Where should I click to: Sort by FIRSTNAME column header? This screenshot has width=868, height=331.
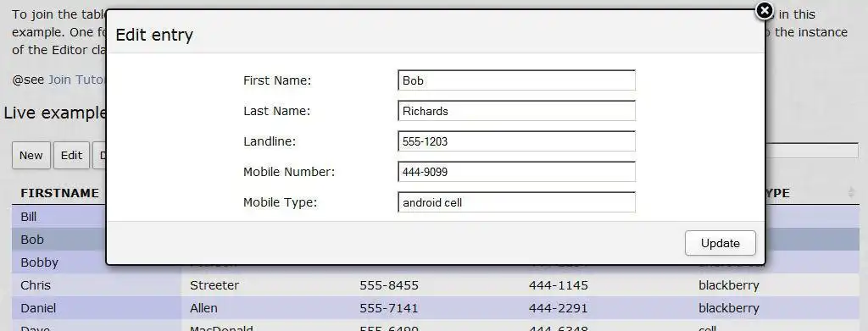tap(60, 193)
